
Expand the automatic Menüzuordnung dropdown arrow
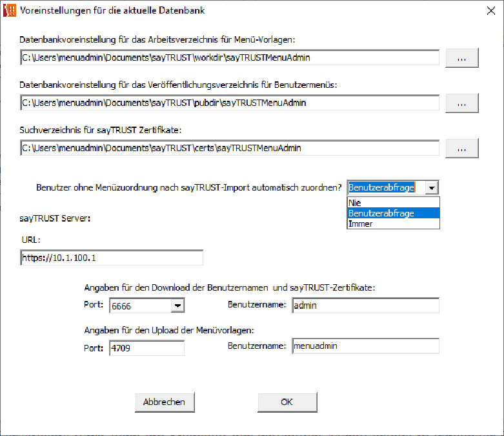click(x=432, y=187)
